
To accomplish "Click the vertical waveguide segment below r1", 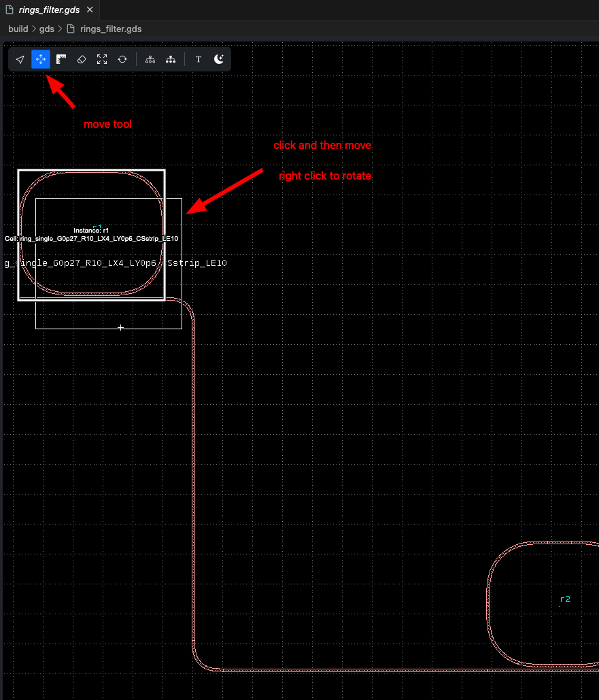I will [x=194, y=476].
